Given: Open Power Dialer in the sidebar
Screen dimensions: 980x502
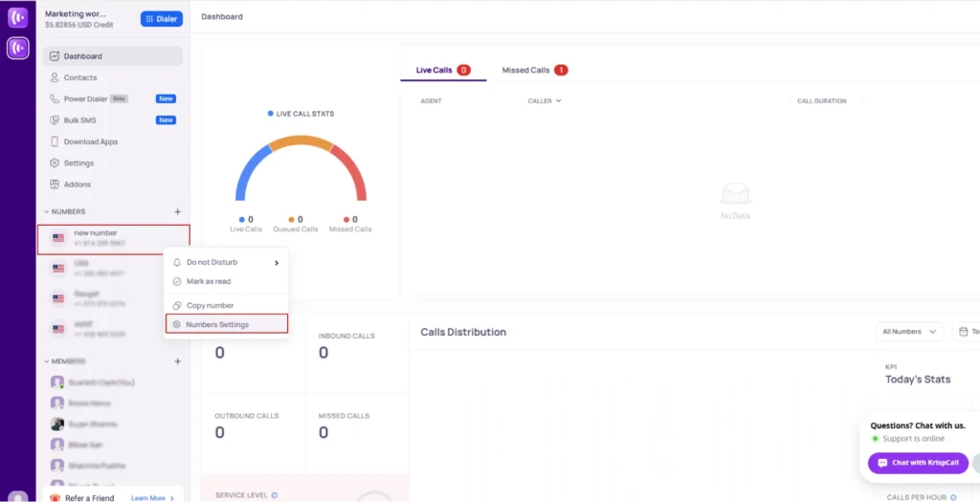Looking at the screenshot, I should pyautogui.click(x=113, y=98).
